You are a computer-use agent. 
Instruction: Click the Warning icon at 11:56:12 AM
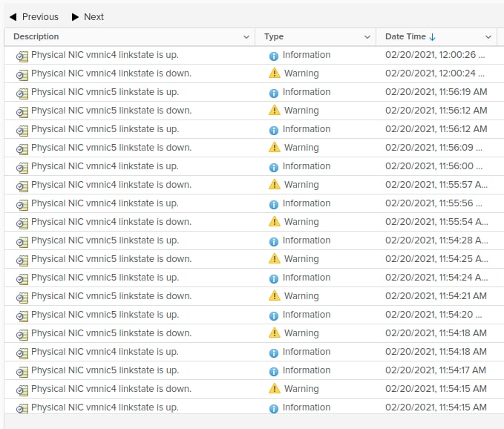pyautogui.click(x=274, y=110)
